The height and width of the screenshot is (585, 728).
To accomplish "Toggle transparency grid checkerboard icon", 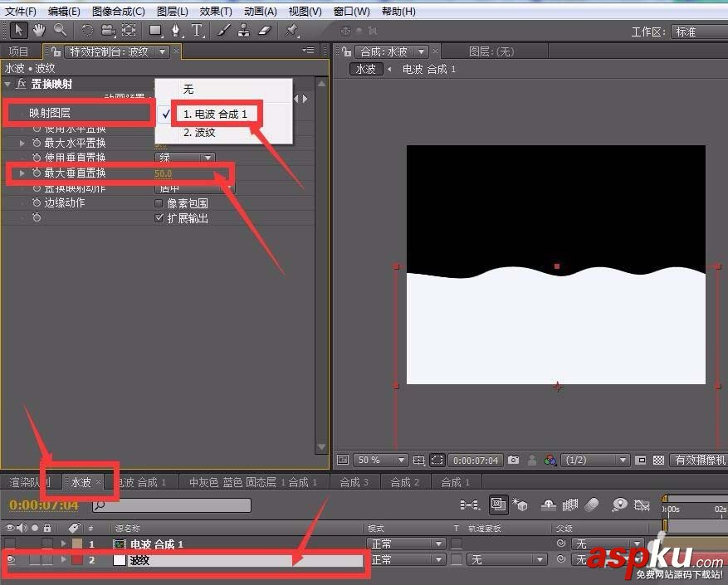I will tap(658, 460).
